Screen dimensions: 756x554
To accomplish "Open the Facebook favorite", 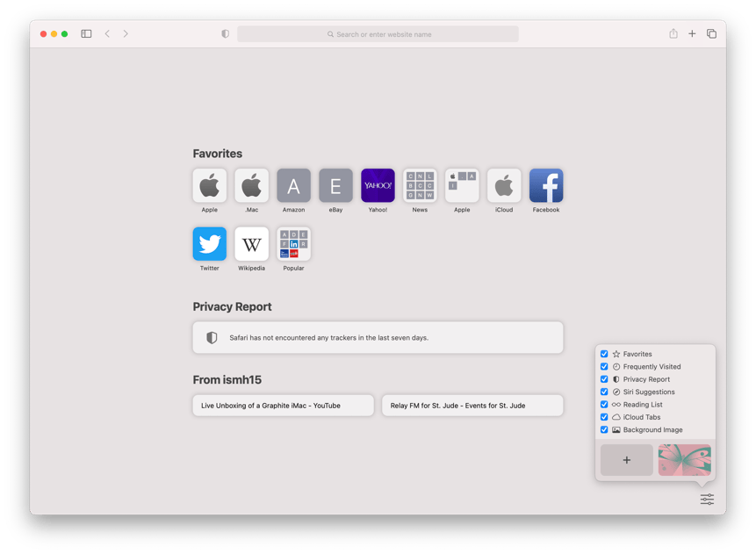I will [x=546, y=185].
